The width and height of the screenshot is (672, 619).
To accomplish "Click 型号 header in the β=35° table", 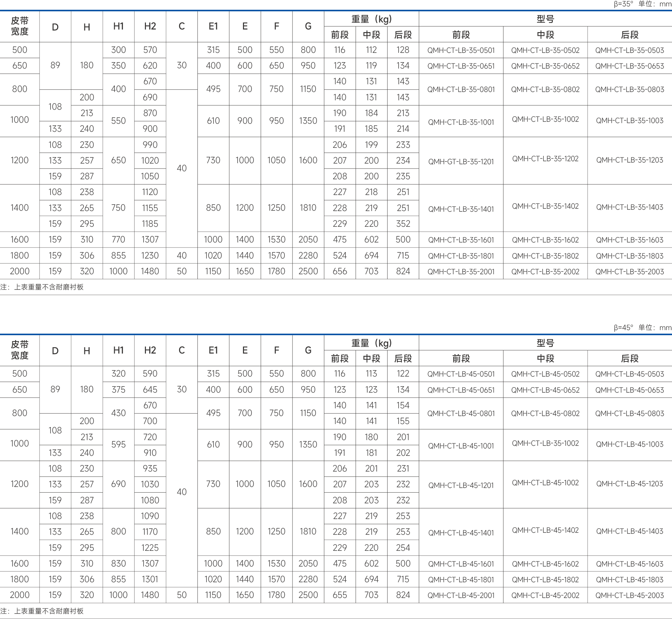I will click(545, 19).
